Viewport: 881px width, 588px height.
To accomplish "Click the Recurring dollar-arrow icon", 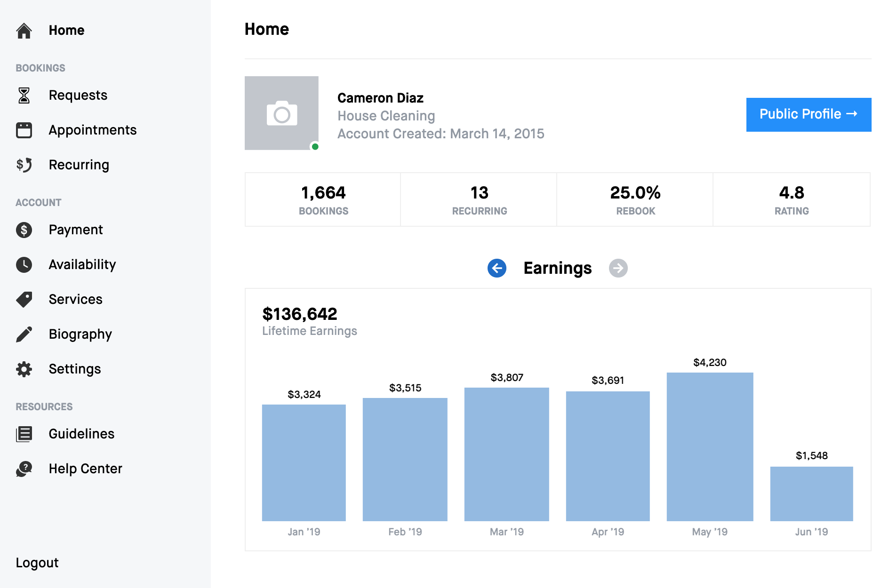I will coord(24,165).
